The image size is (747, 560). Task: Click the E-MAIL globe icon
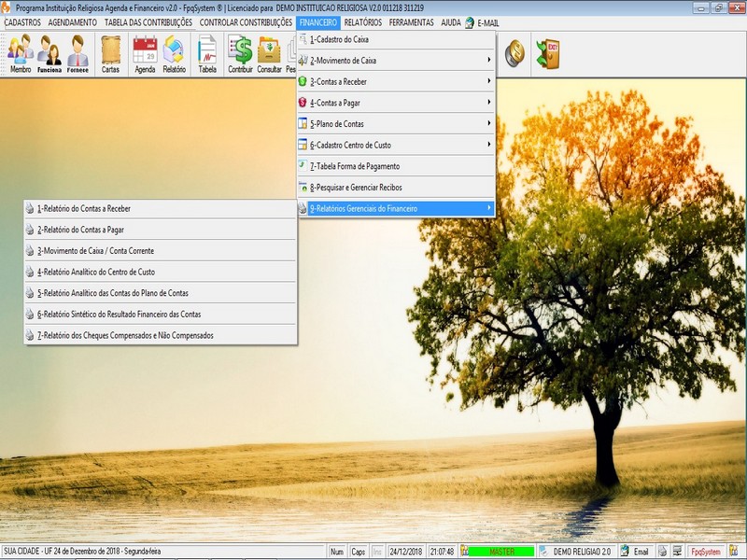470,22
